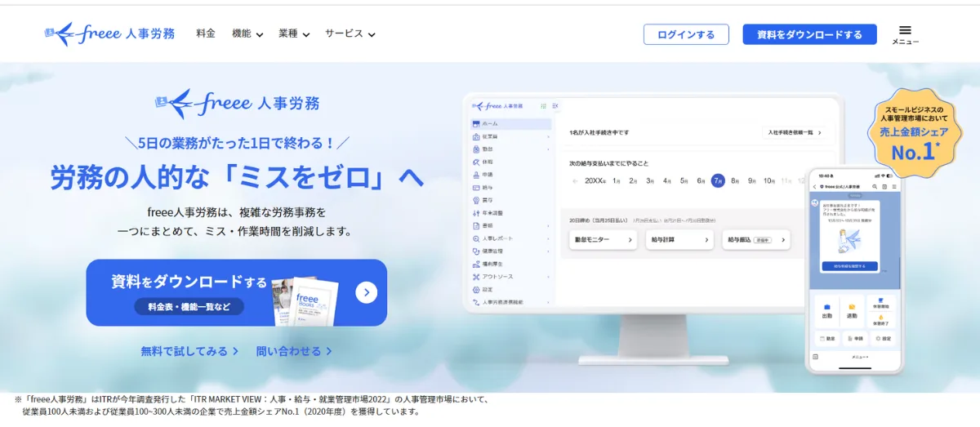
Task: Expand the 機能 dropdown in navigation
Action: pyautogui.click(x=247, y=33)
